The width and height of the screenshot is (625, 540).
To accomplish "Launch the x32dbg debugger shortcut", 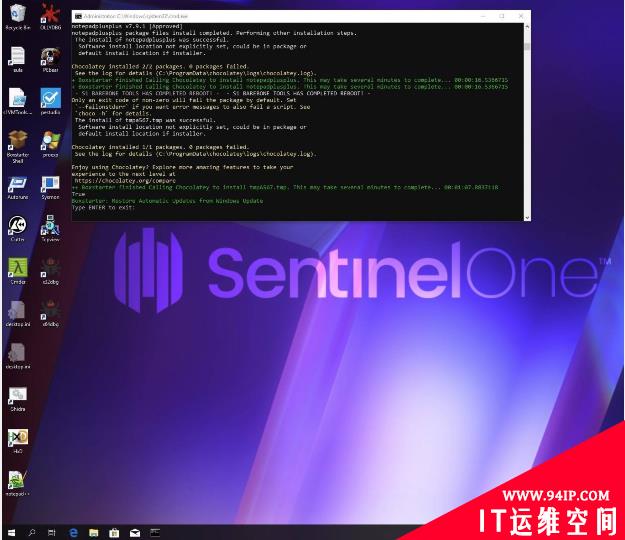I will 51,271.
